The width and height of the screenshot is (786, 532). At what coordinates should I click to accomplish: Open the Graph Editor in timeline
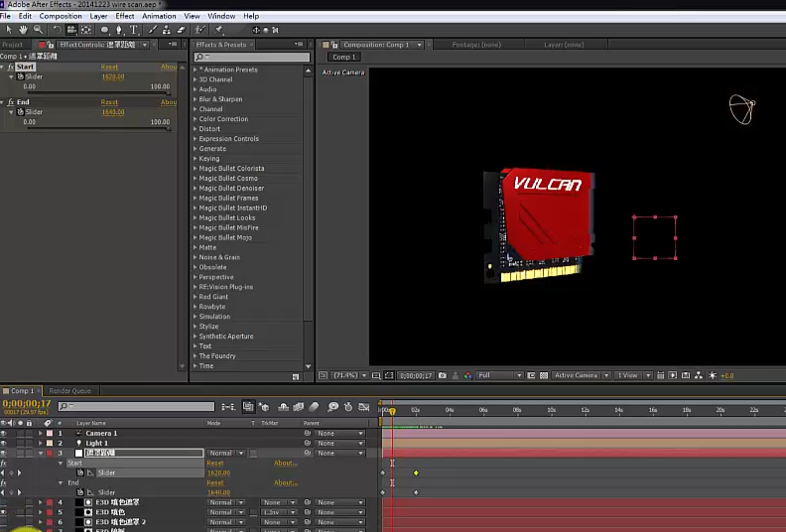(x=364, y=407)
